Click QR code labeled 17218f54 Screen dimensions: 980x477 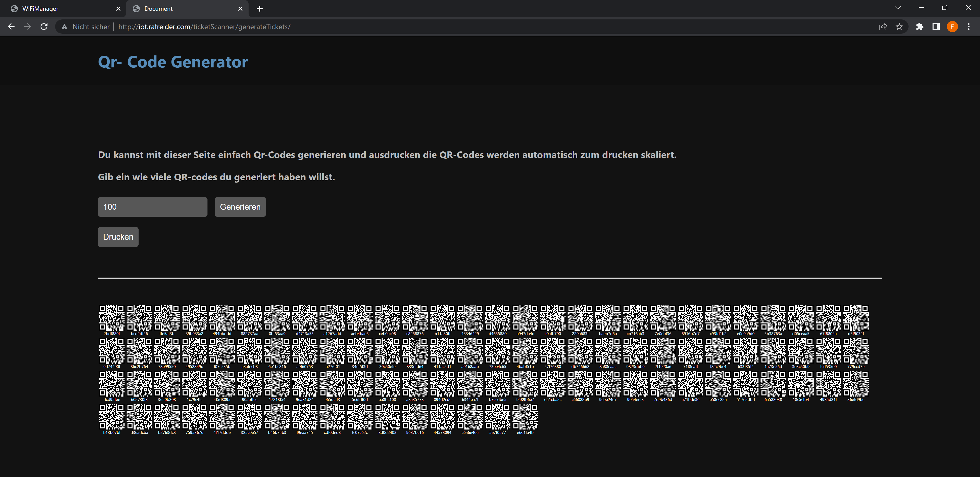tap(277, 384)
